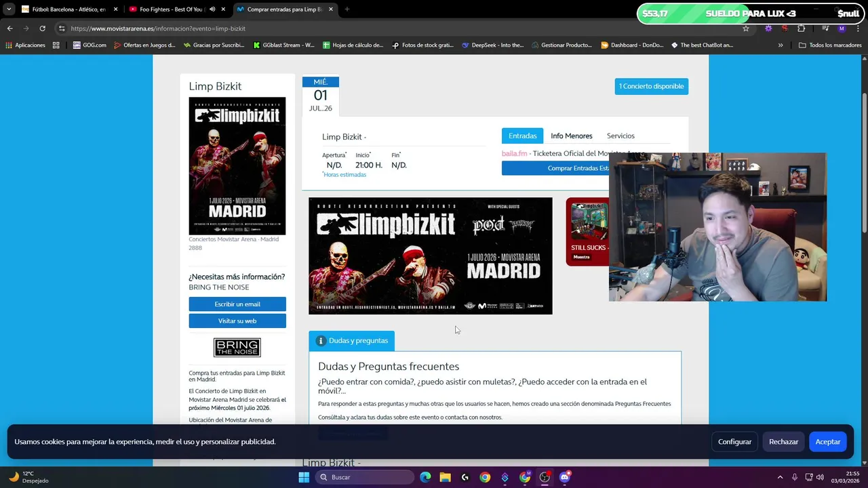Open site information icon in address bar
Viewport: 868px width, 488px height.
(x=62, y=28)
